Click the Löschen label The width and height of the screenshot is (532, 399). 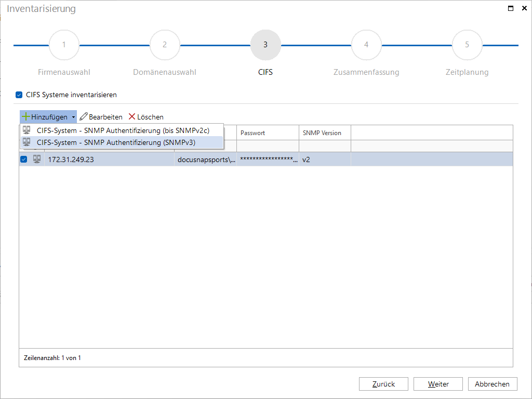coord(150,117)
